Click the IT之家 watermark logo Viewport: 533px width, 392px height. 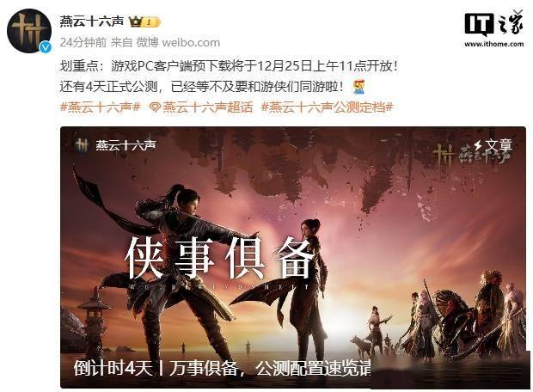[x=494, y=23]
